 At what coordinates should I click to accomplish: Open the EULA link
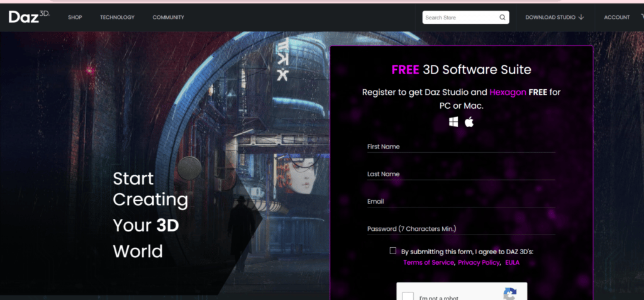[x=512, y=262]
